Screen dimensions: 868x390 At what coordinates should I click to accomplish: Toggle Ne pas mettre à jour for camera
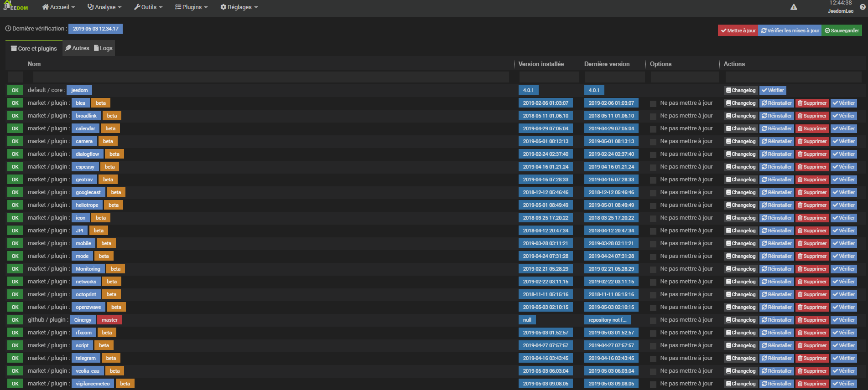click(x=653, y=142)
